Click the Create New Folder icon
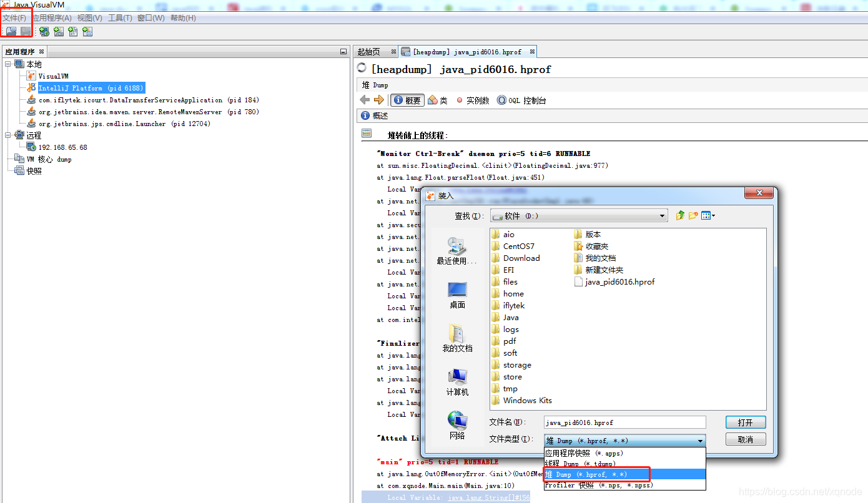Screen dimensions: 868x503 click(x=693, y=215)
